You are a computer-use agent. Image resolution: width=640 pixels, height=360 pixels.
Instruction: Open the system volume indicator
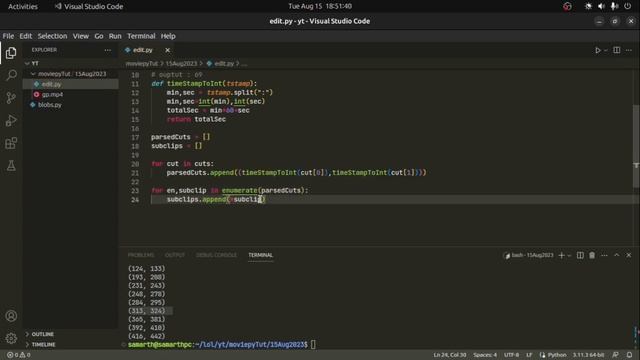click(x=601, y=6)
